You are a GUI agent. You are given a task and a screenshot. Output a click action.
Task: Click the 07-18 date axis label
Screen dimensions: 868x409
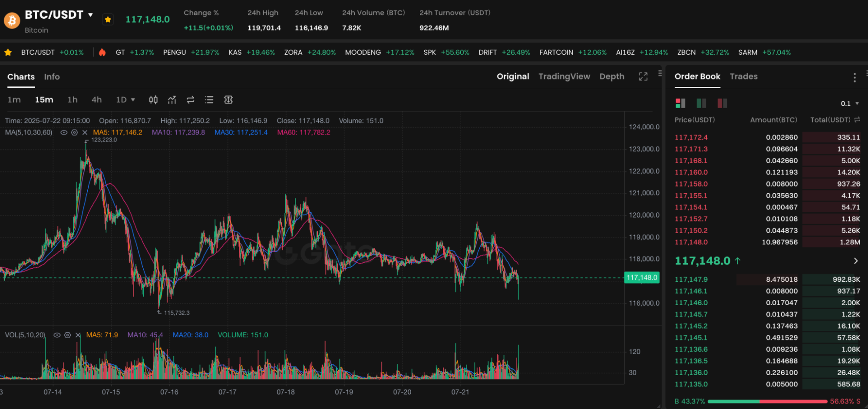pyautogui.click(x=286, y=392)
